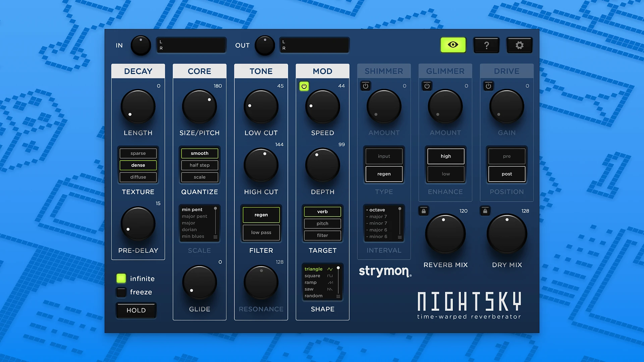Click the OUT channel routing field
644x362 pixels.
click(x=314, y=45)
